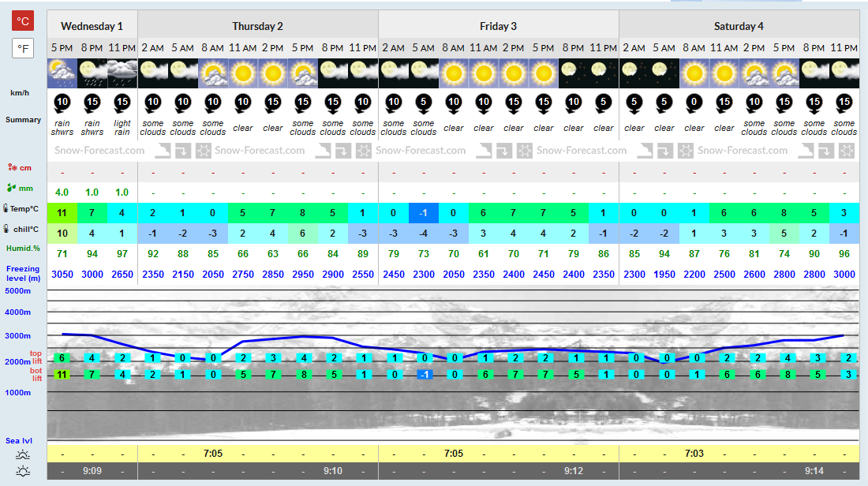The width and height of the screenshot is (868, 486).
Task: Click the Saturday 8 AM wind indicator showing 0
Action: tap(694, 103)
